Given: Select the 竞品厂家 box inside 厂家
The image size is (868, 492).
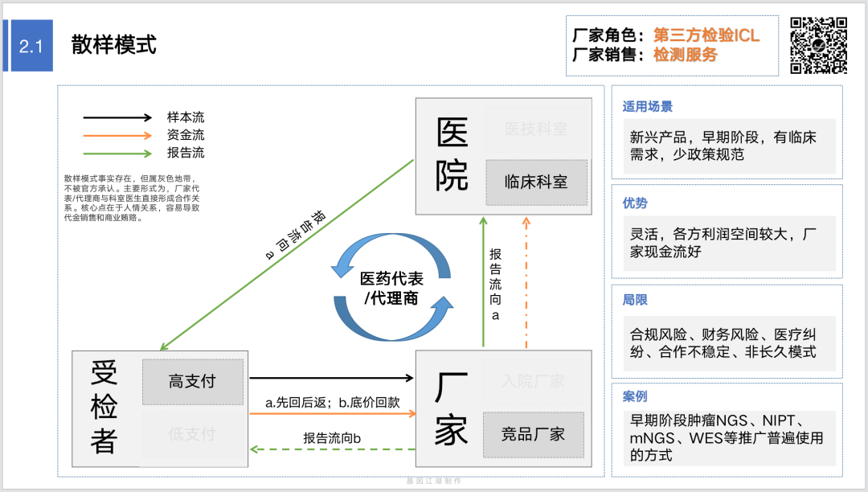Looking at the screenshot, I should point(534,434).
